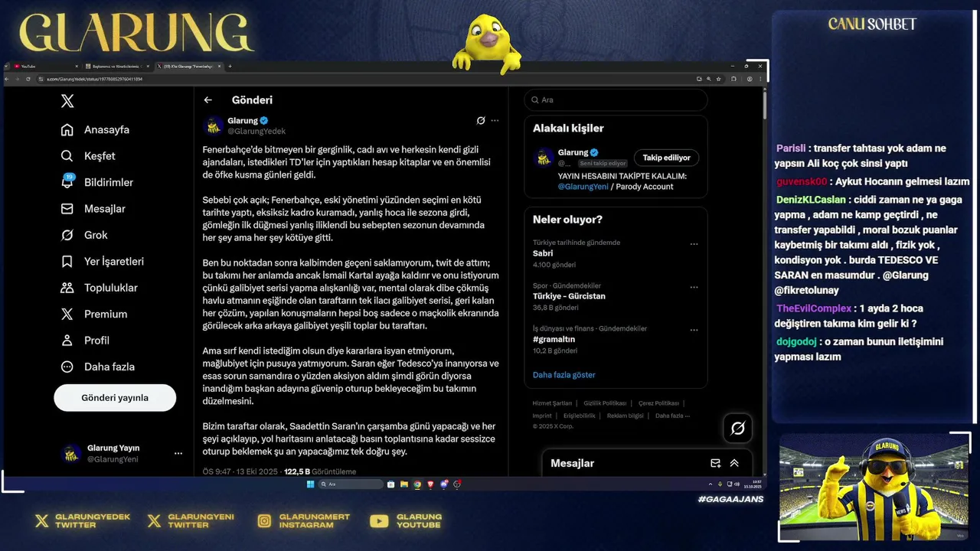Open Grok from the sidebar
This screenshot has height=551, width=980.
pyautogui.click(x=84, y=235)
